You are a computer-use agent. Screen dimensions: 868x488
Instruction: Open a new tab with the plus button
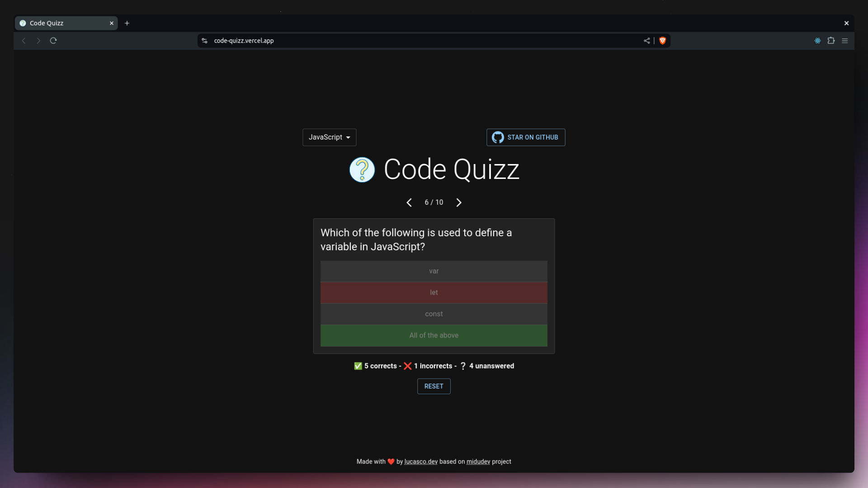pos(127,23)
